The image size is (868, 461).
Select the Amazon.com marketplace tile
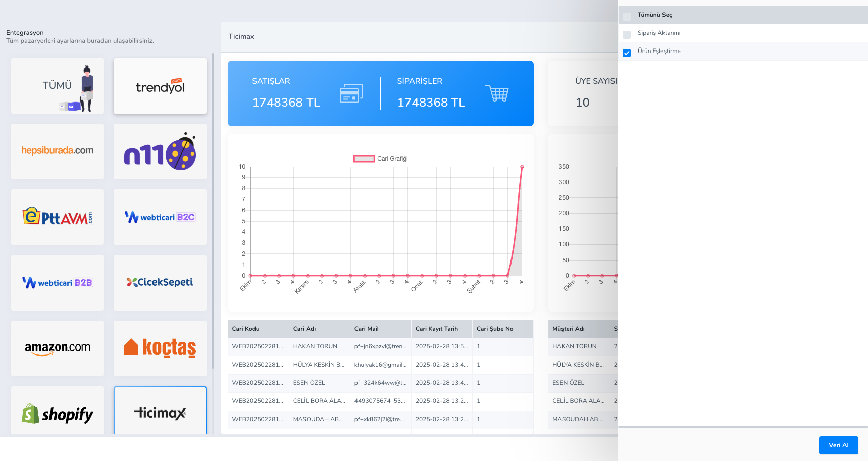point(57,348)
